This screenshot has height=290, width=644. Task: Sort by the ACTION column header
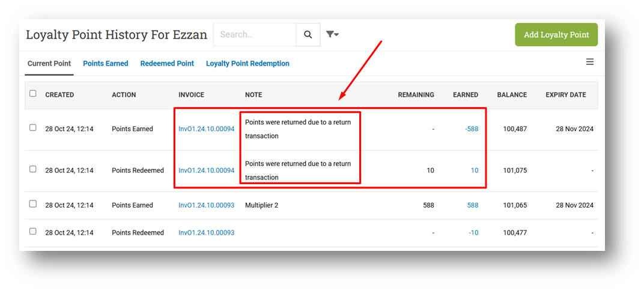(x=124, y=94)
